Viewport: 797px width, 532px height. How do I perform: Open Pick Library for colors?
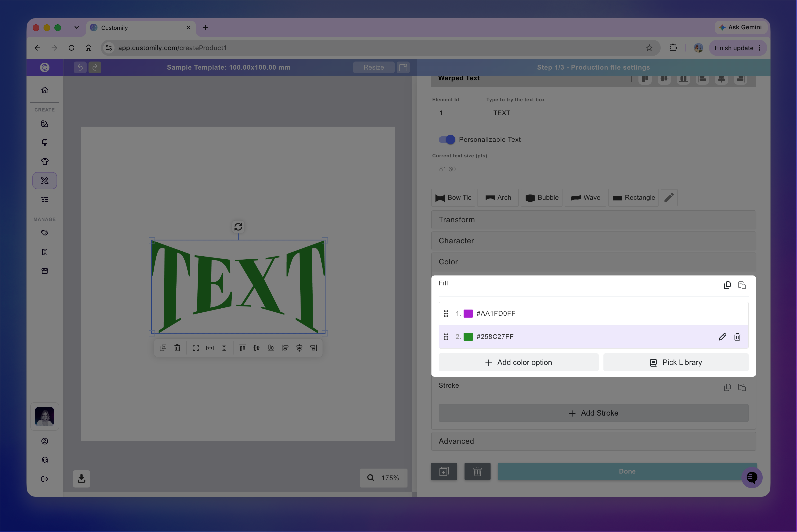pyautogui.click(x=676, y=362)
